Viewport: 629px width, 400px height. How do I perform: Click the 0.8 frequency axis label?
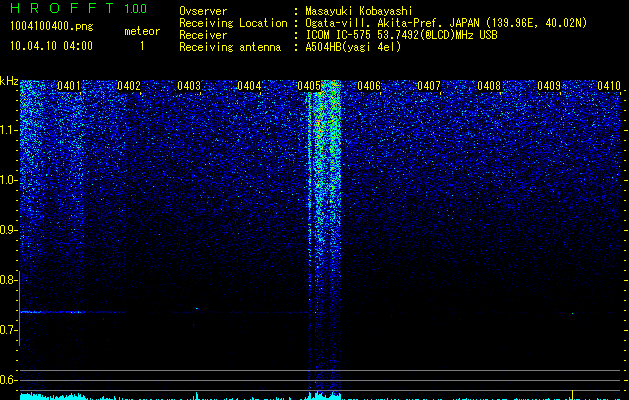coord(8,280)
